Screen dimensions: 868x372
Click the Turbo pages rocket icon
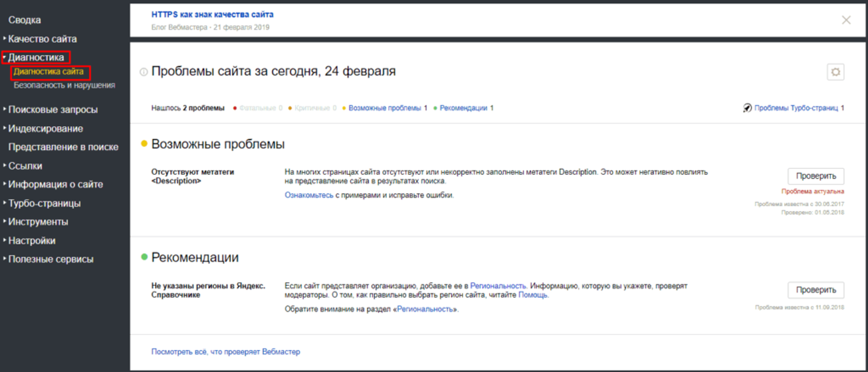pos(747,108)
